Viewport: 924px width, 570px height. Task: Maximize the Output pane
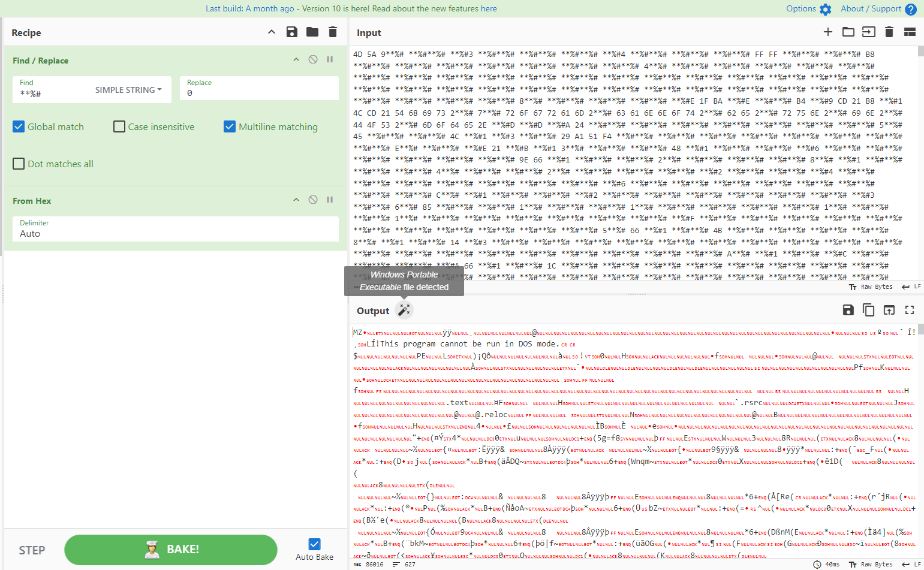(909, 310)
